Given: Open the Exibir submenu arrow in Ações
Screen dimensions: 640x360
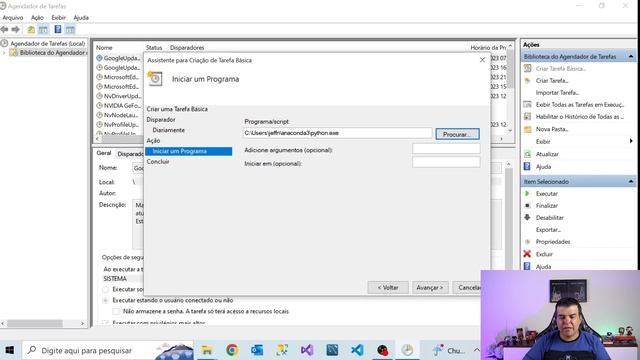Looking at the screenshot, I should [x=631, y=141].
